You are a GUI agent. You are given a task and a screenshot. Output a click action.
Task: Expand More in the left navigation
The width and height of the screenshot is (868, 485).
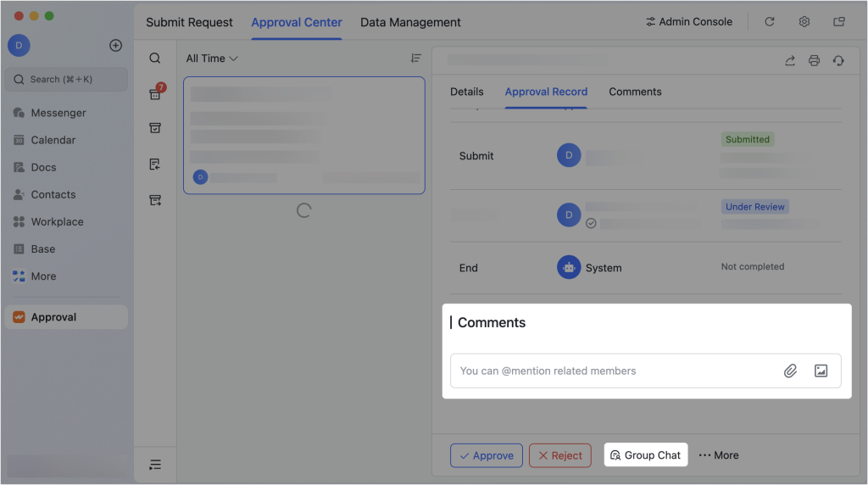(43, 276)
